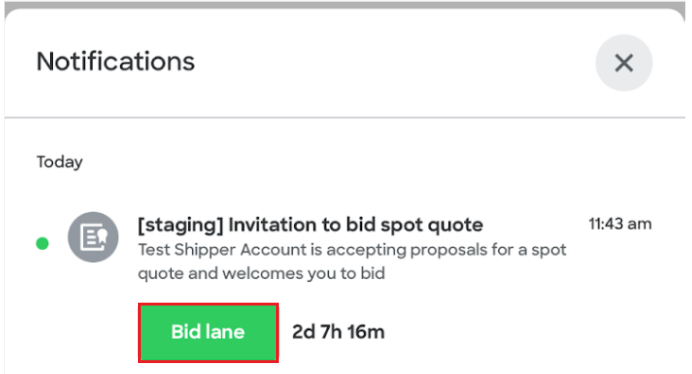Viewport: 692px width, 374px height.
Task: Click the green Bid lane button
Action: coord(208,332)
